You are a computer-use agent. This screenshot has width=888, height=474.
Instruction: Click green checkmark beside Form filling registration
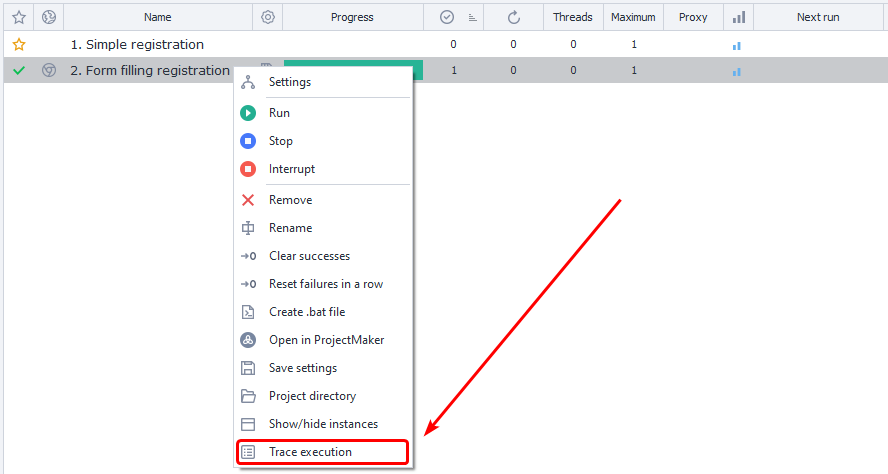click(x=18, y=71)
